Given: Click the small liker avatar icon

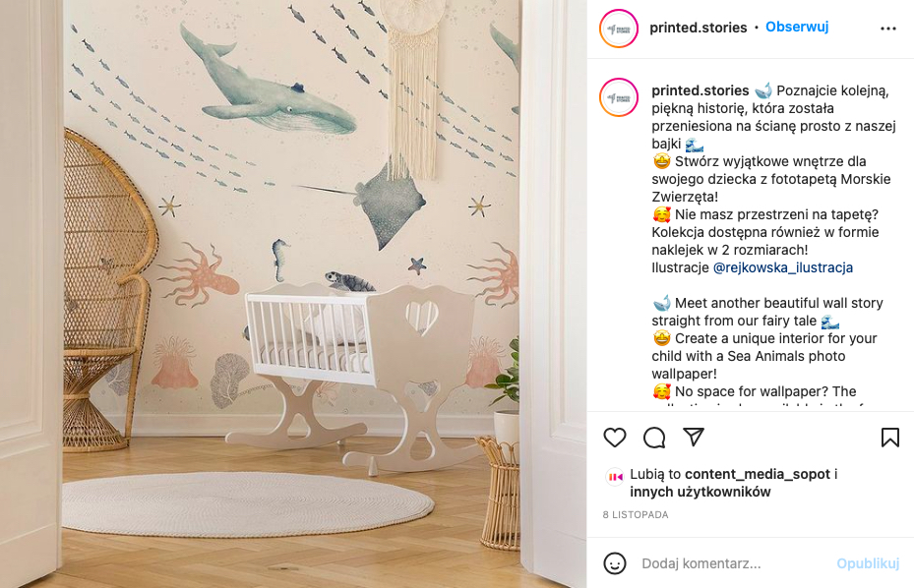Looking at the screenshot, I should pyautogui.click(x=615, y=477).
